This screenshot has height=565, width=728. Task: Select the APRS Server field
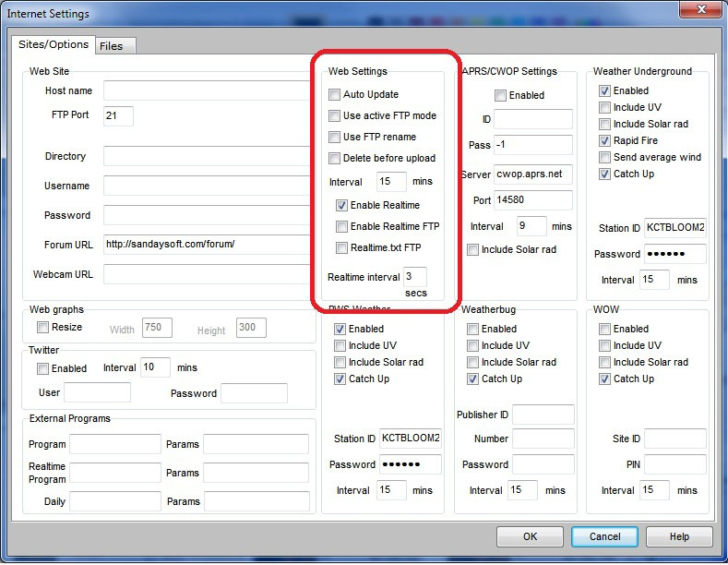coord(532,174)
